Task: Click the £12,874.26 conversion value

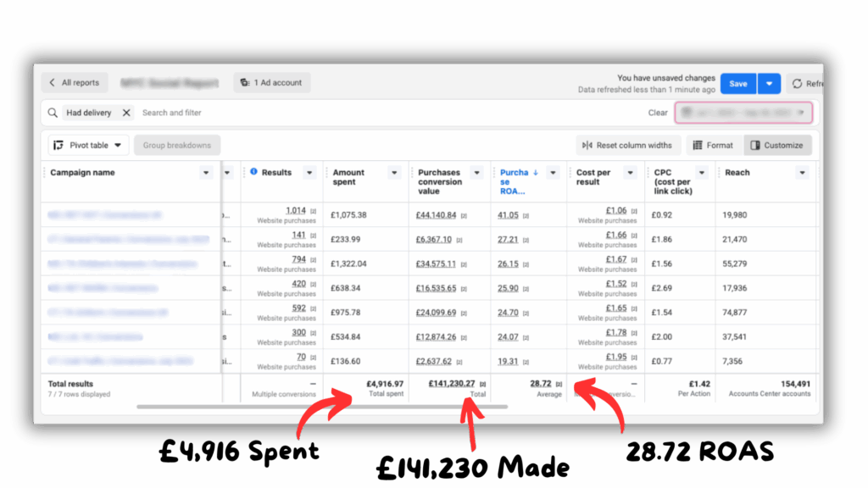Action: (436, 336)
